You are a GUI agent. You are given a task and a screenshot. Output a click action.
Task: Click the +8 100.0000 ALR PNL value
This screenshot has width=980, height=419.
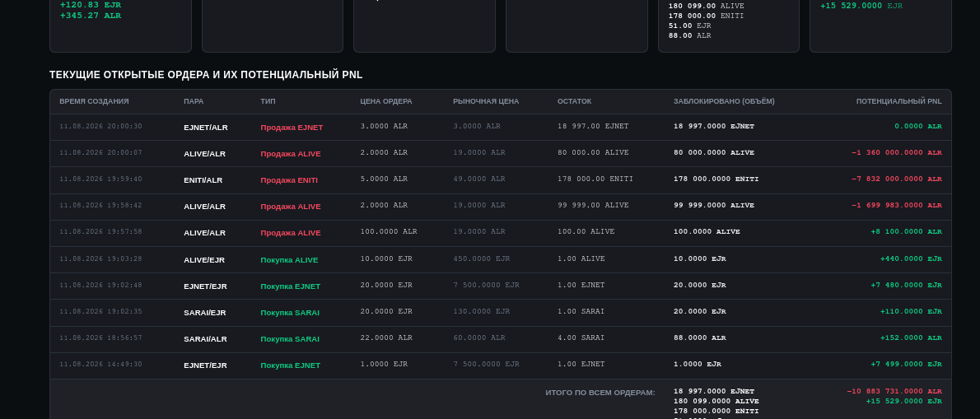(x=906, y=231)
